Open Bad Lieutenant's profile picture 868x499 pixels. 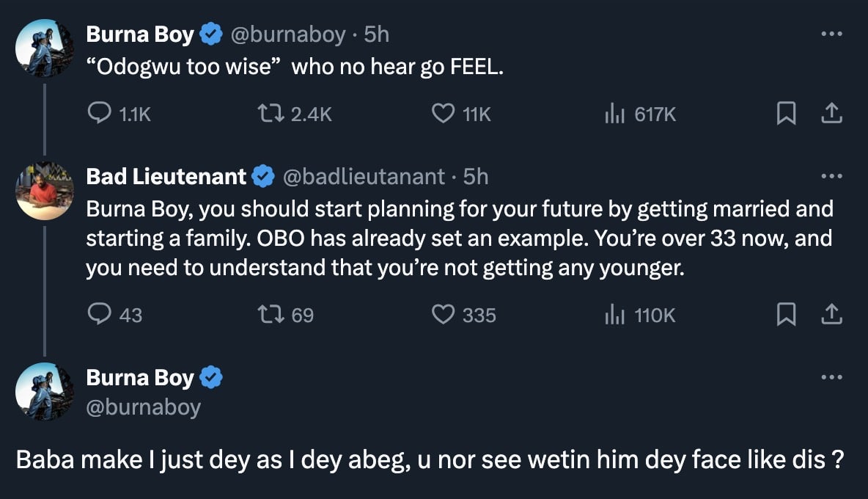click(x=44, y=191)
